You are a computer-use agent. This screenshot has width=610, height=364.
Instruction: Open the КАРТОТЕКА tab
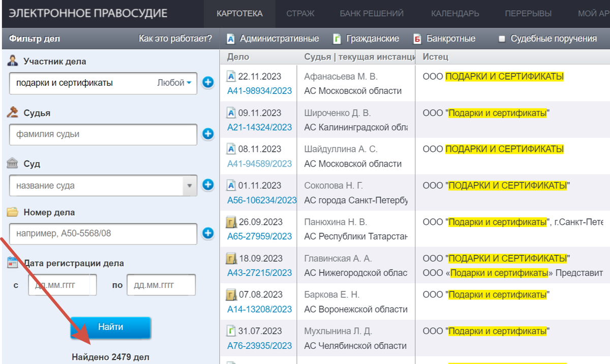pyautogui.click(x=239, y=14)
